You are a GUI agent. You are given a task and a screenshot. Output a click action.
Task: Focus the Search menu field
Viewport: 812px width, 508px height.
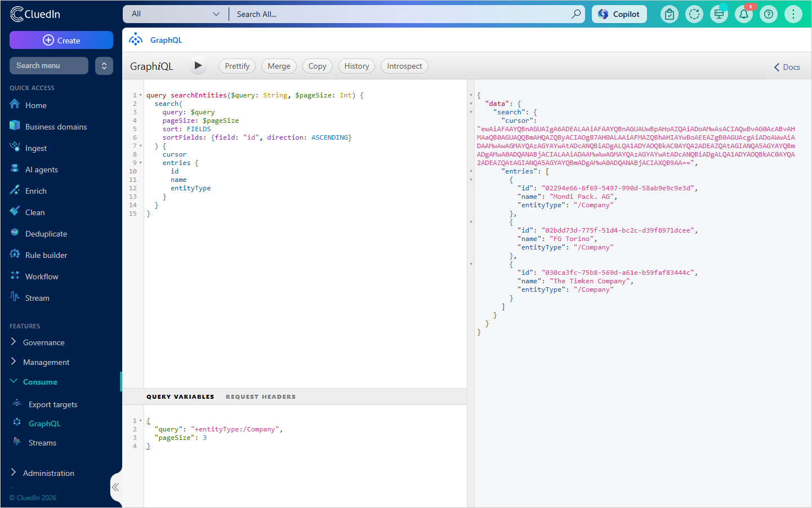pyautogui.click(x=49, y=65)
